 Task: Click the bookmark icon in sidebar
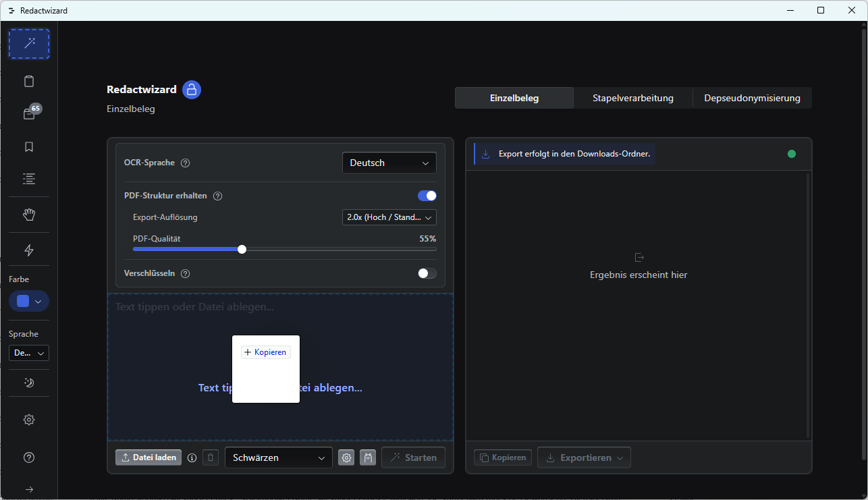point(29,146)
